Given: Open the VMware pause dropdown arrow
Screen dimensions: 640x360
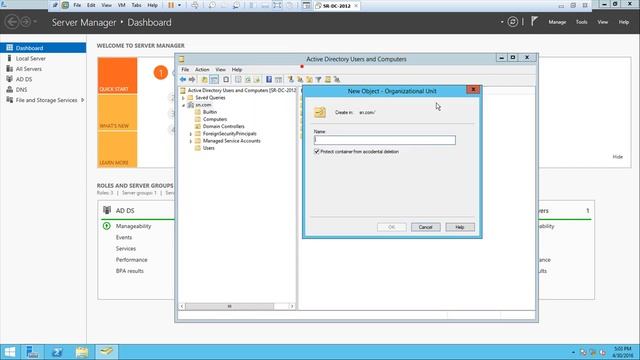Looking at the screenshot, I should pos(179,5).
